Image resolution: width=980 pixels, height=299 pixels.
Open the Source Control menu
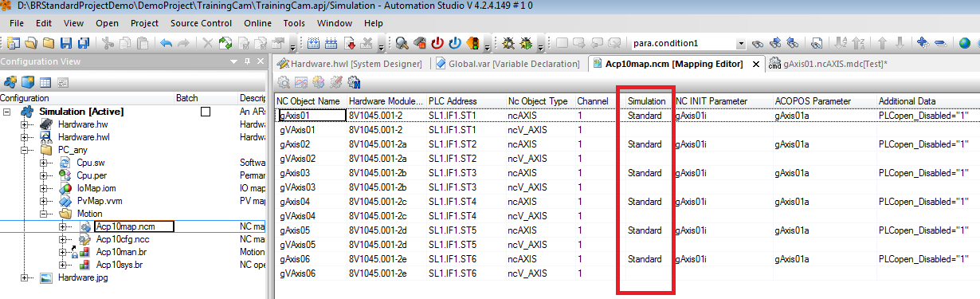[202, 23]
